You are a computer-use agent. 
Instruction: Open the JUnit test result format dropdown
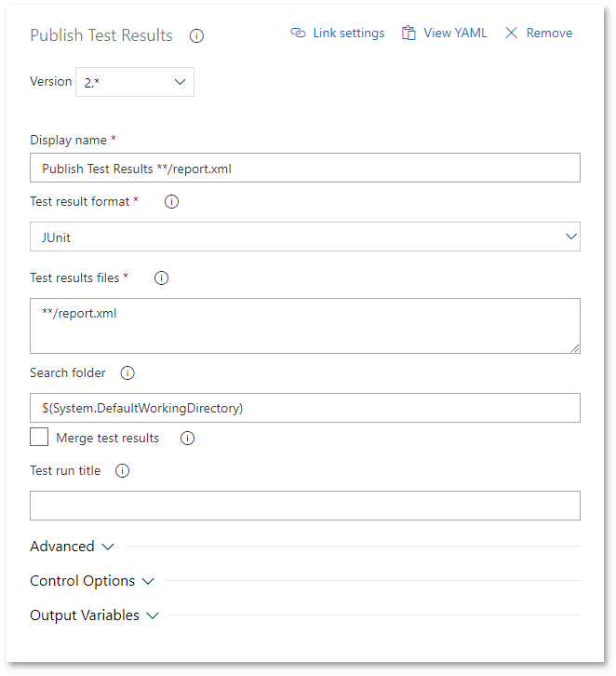click(304, 237)
